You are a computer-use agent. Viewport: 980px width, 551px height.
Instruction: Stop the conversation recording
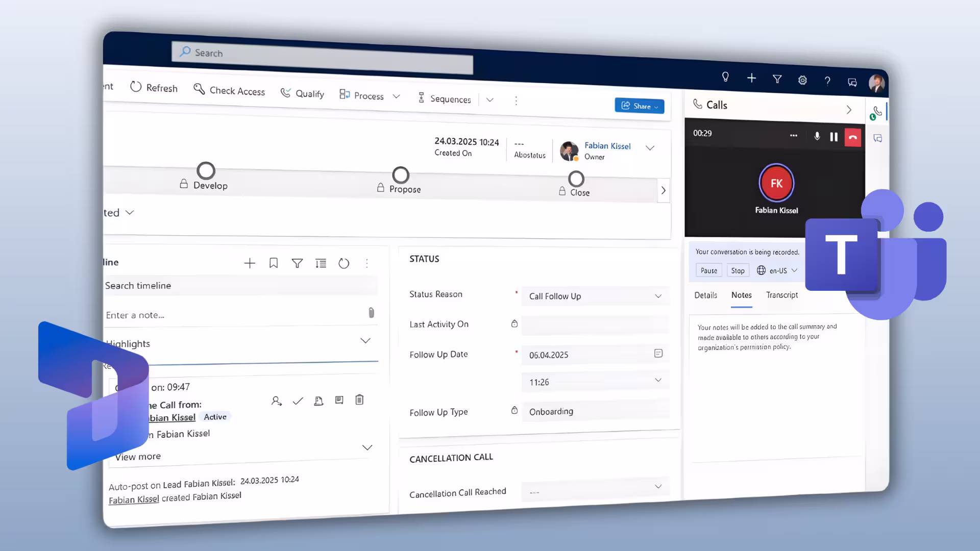click(x=738, y=270)
